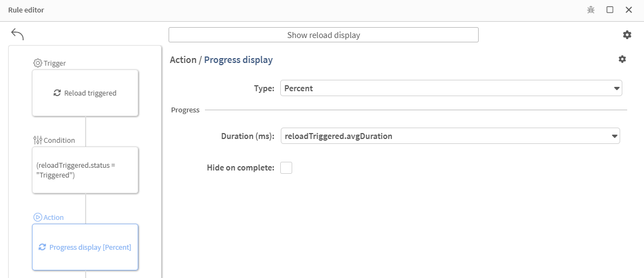Click the gear beside the Action heading
This screenshot has width=644, height=278.
[x=622, y=59]
